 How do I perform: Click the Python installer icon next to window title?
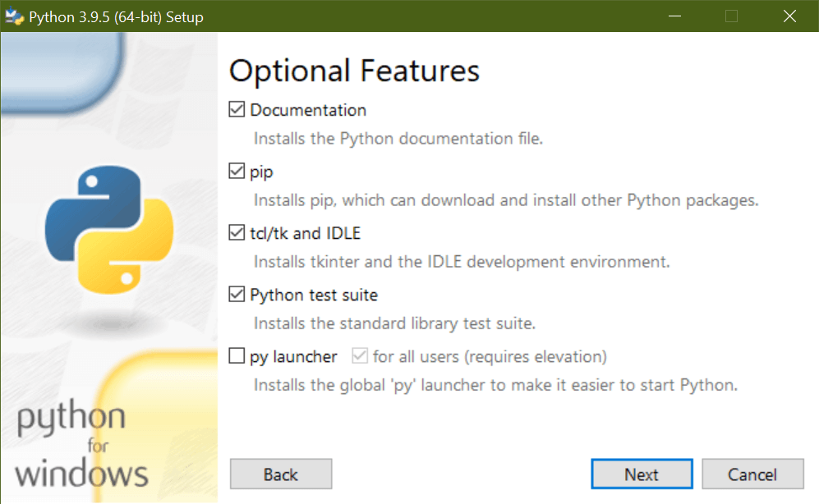coord(13,16)
